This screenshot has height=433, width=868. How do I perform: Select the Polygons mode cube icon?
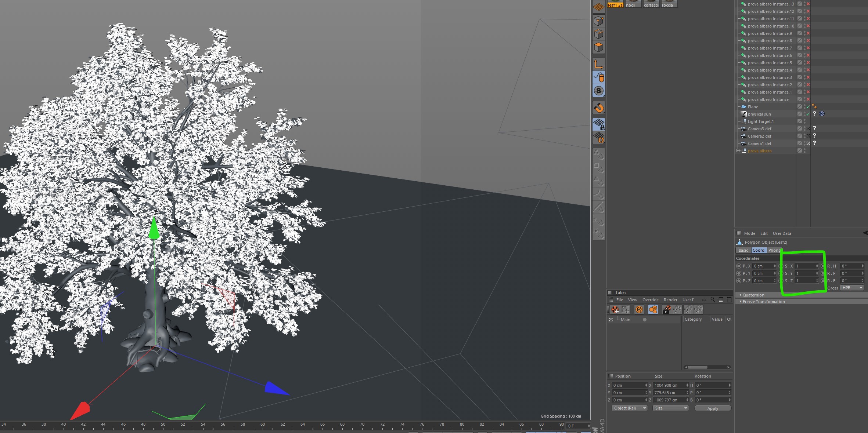click(x=599, y=47)
